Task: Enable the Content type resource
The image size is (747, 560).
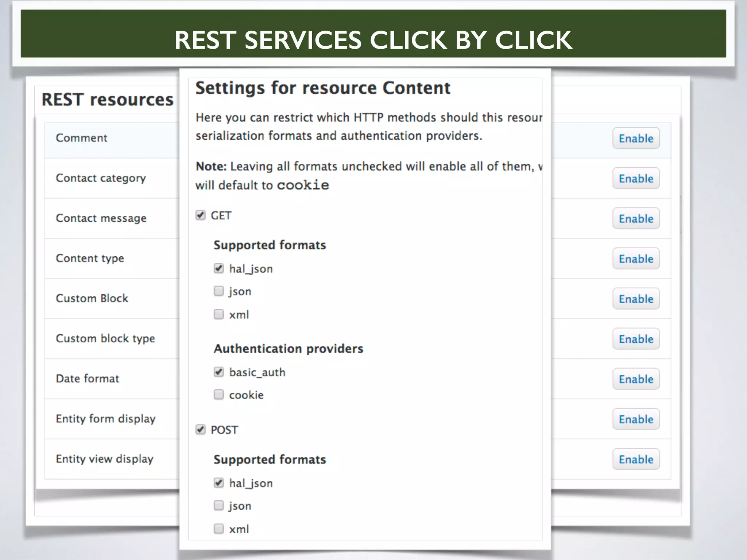Action: [636, 258]
